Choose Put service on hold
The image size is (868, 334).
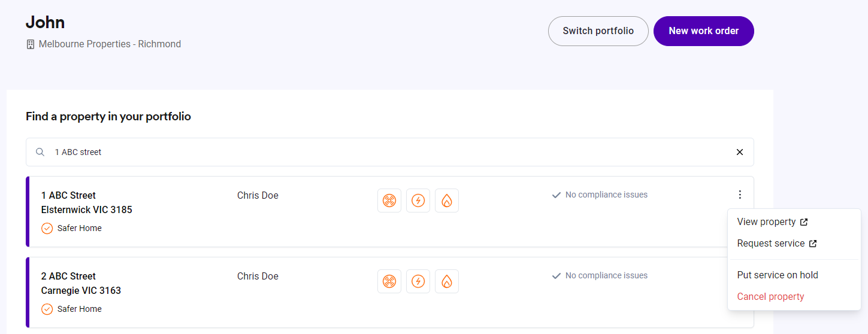click(777, 275)
